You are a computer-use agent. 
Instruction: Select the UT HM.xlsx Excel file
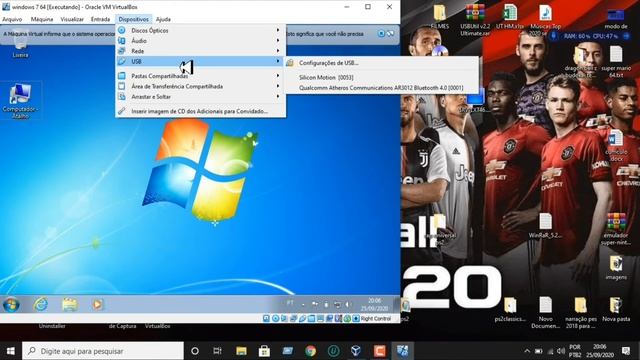tap(510, 17)
